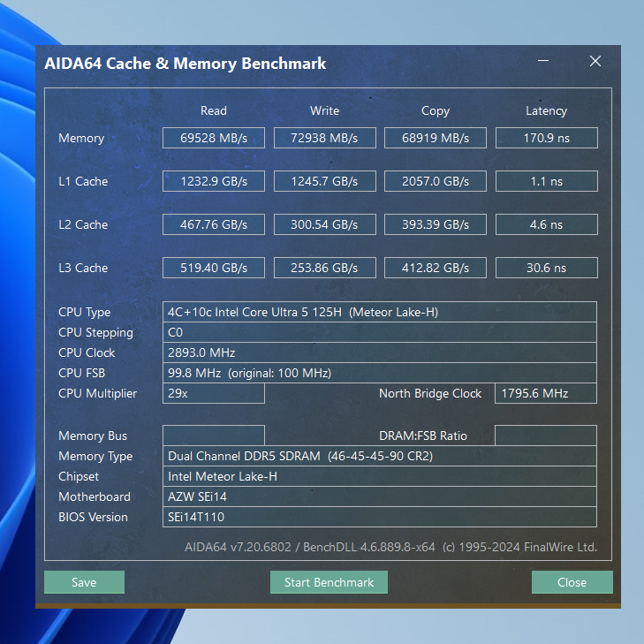Image resolution: width=644 pixels, height=644 pixels.
Task: Click the Memory Type label
Action: coord(95,457)
